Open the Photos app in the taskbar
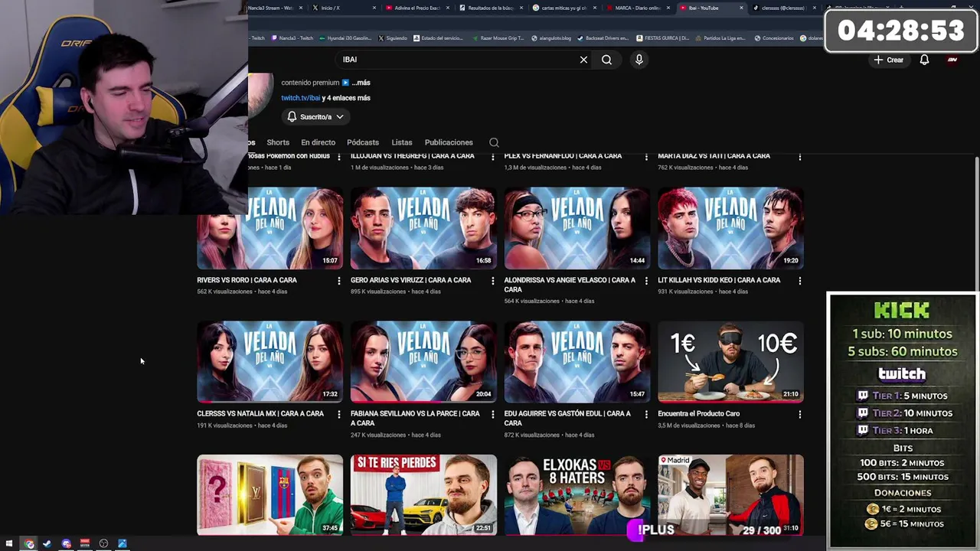Viewport: 980px width, 551px height. point(122,543)
